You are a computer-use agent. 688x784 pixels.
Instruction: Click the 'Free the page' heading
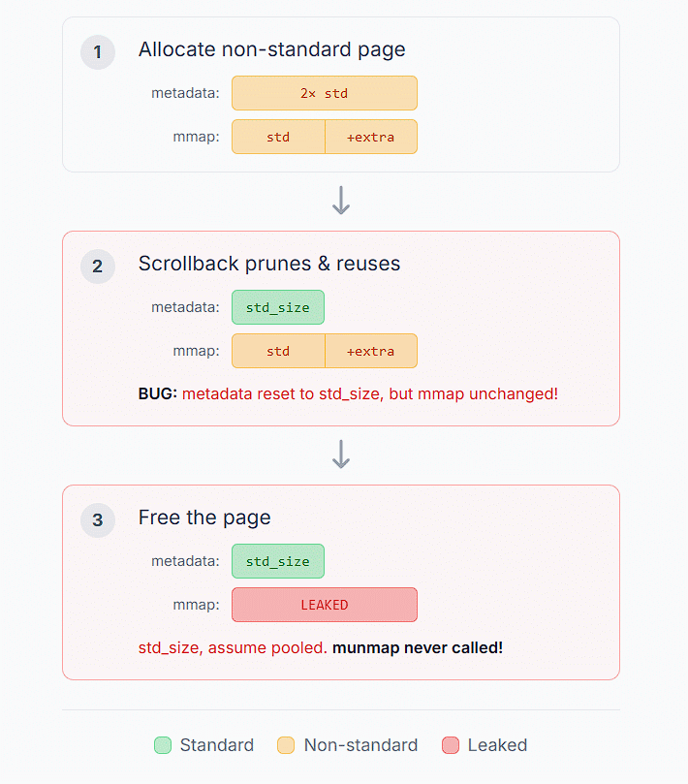click(204, 517)
